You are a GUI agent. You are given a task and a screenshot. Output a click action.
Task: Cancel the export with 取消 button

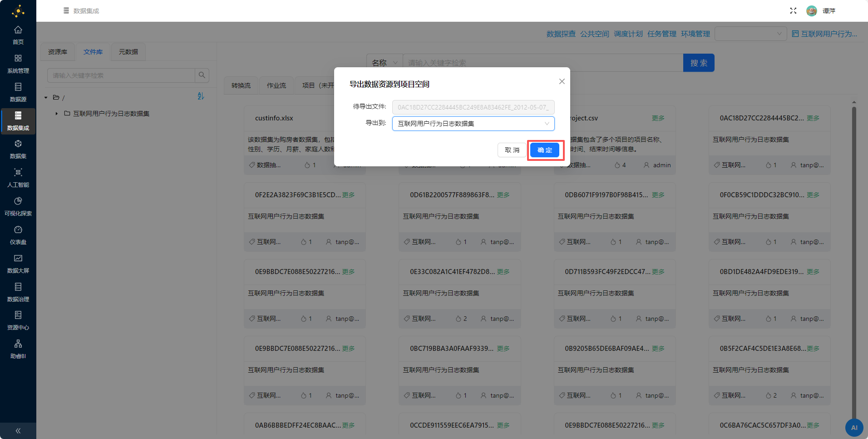pos(512,150)
